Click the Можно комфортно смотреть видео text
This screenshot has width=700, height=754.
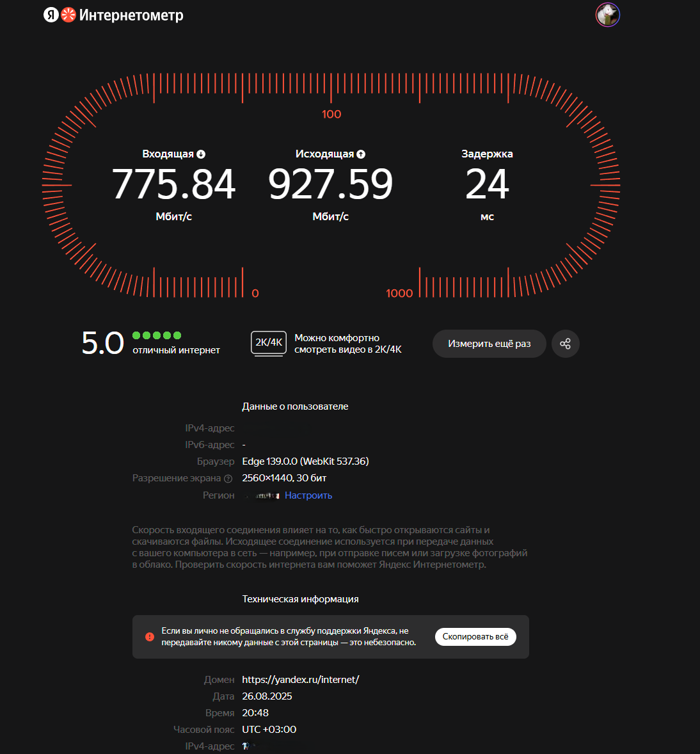coord(348,343)
